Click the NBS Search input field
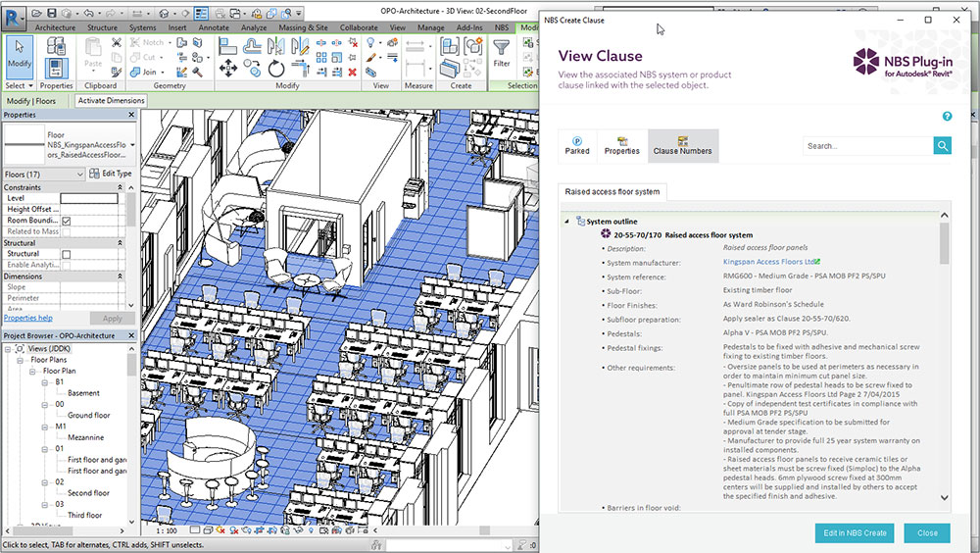Image resolution: width=980 pixels, height=553 pixels. click(x=867, y=146)
